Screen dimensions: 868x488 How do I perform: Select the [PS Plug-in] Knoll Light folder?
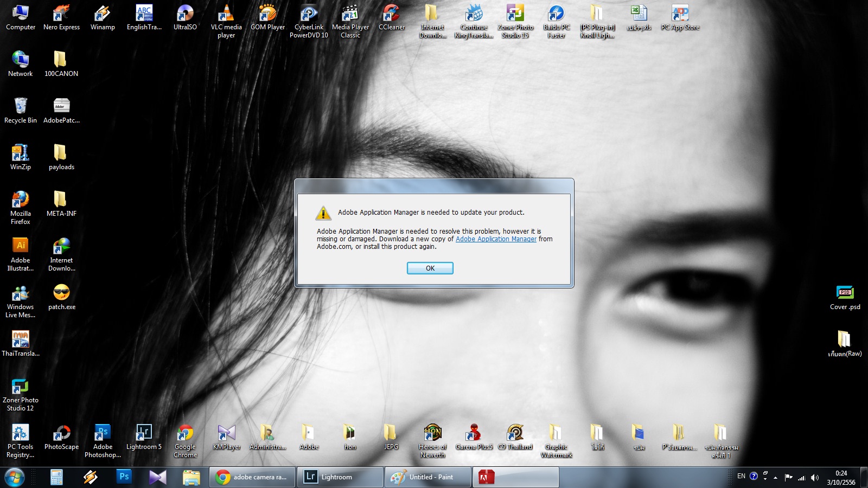click(597, 21)
